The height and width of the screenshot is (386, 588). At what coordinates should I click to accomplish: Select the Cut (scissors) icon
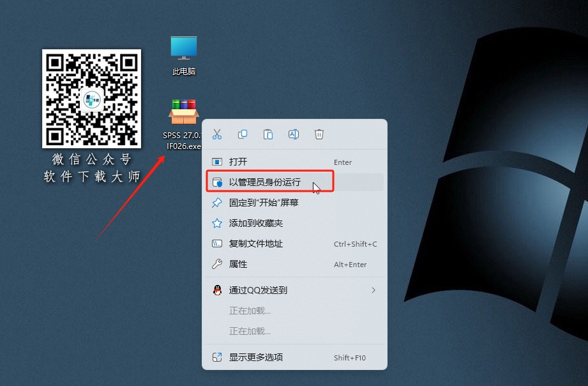[x=216, y=134]
